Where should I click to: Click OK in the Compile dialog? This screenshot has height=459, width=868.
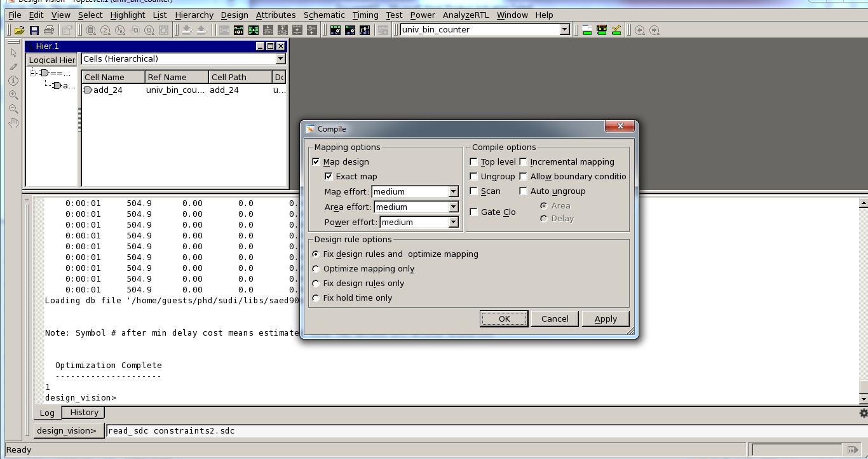tap(504, 319)
